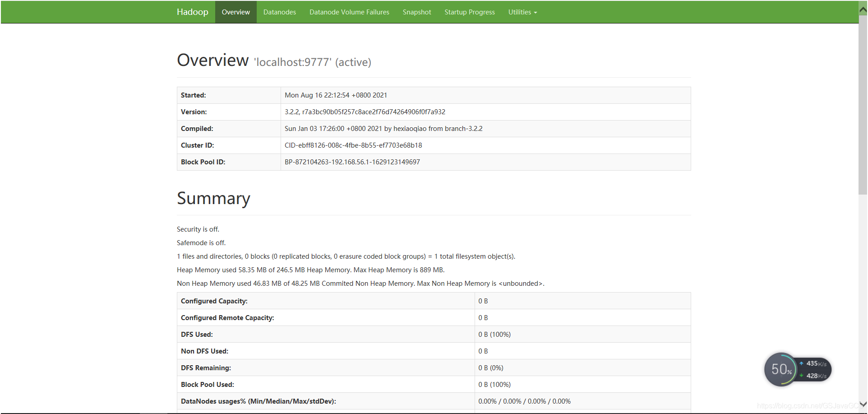Viewport: 868px width, 414px height.
Task: Click the scrollbar up arrow
Action: [x=863, y=9]
